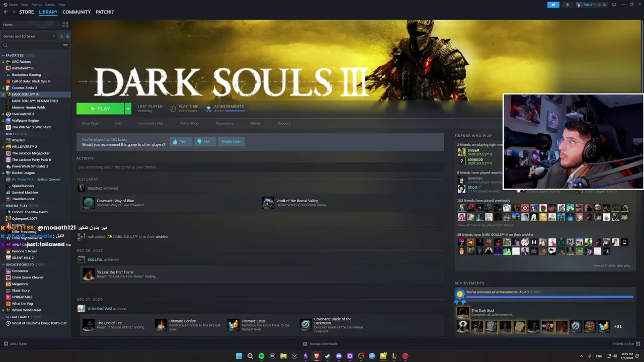Select Cyberpunk 2077 in the library
This screenshot has height=362, width=644.
point(25,219)
